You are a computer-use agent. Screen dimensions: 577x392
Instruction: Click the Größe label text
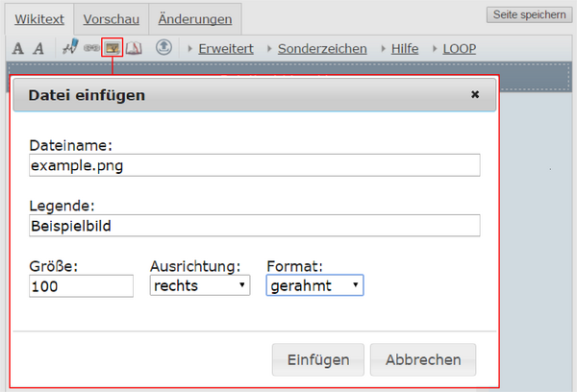pyautogui.click(x=53, y=266)
